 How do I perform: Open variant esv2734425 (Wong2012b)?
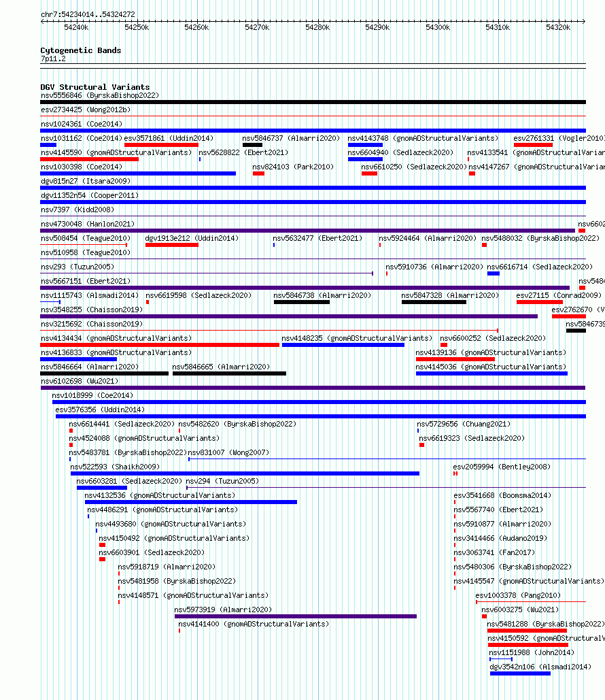(86, 110)
